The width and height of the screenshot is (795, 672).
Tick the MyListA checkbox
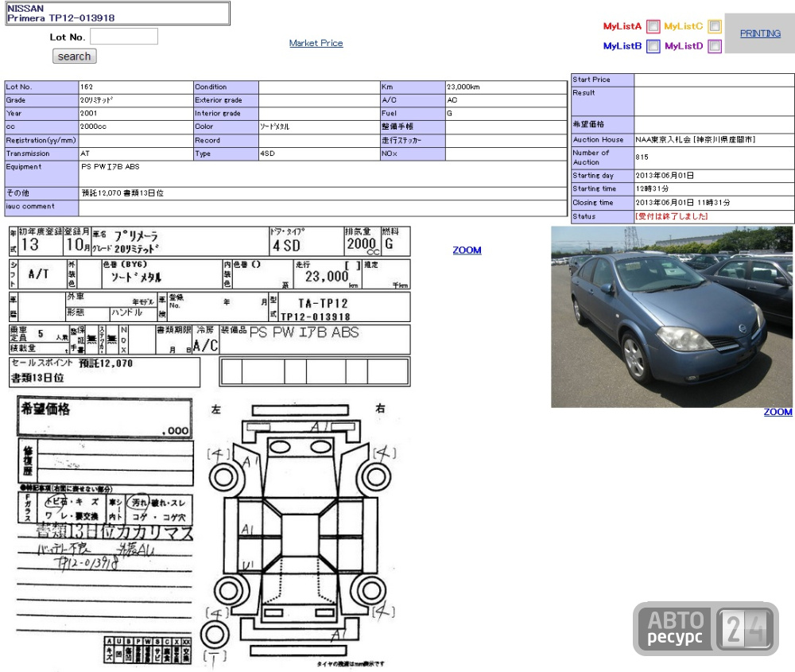[x=653, y=26]
